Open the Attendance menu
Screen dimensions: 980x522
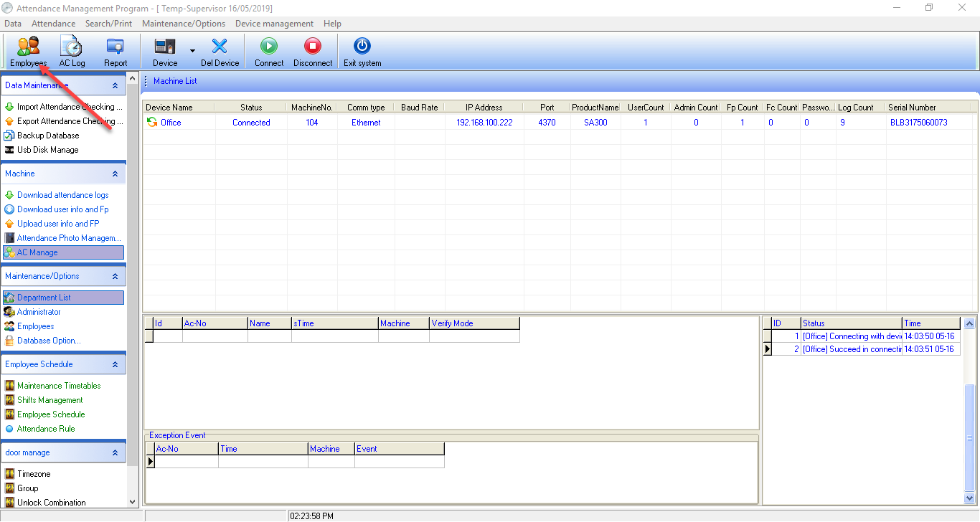[x=53, y=24]
